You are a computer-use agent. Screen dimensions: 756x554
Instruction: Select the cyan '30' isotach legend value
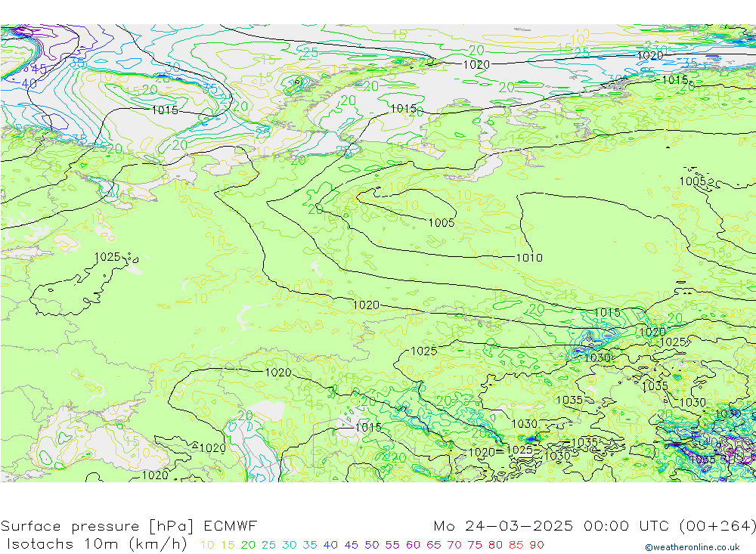coord(290,545)
